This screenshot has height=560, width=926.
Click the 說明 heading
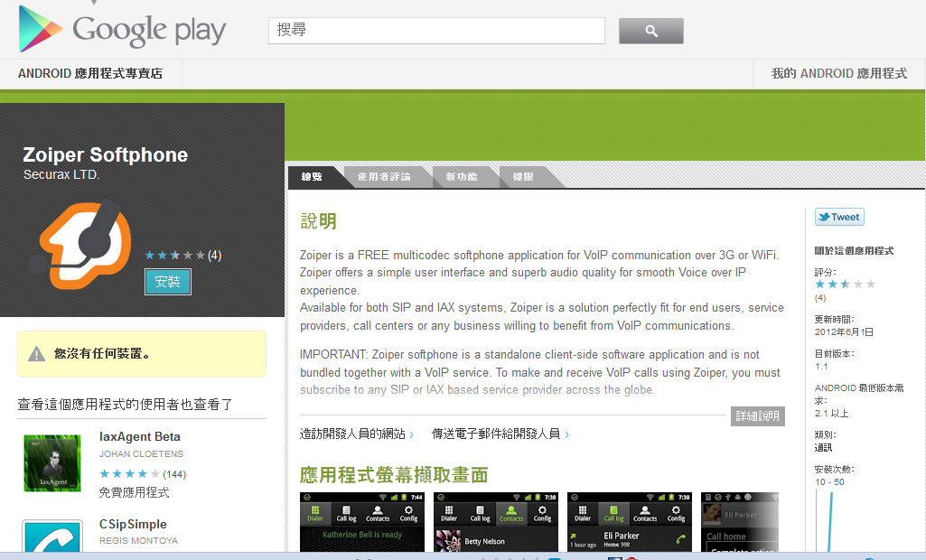pyautogui.click(x=318, y=221)
